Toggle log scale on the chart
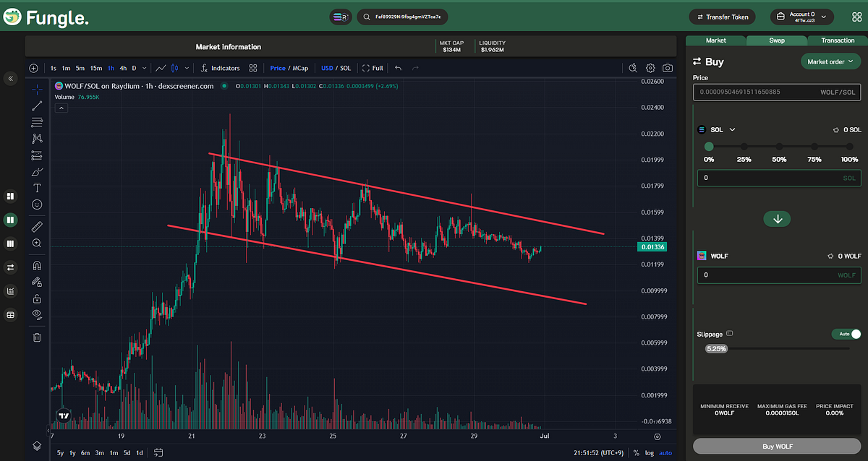868x461 pixels. (650, 452)
